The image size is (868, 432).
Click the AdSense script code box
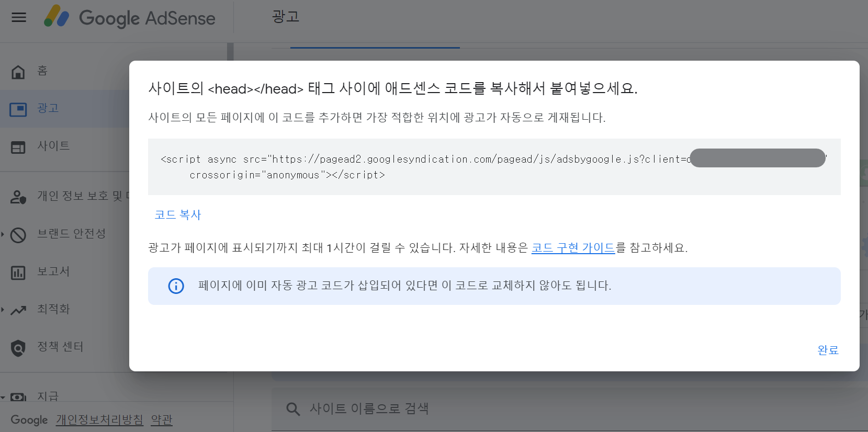(494, 167)
